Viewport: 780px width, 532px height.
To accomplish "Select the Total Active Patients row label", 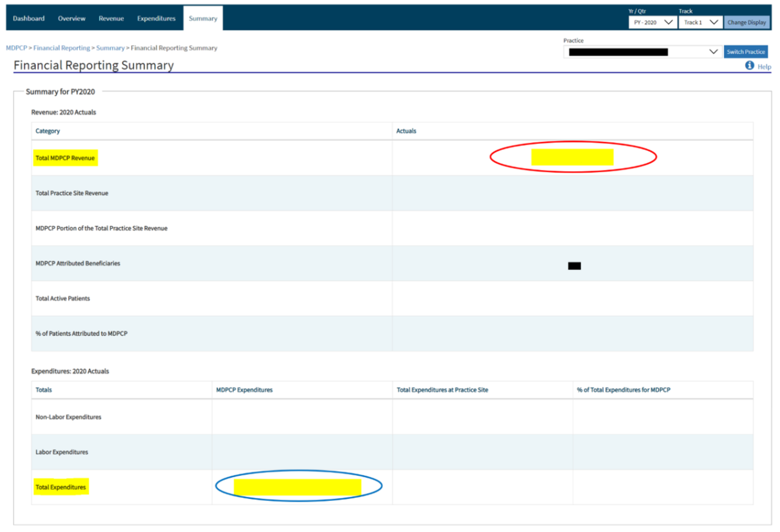I will pyautogui.click(x=63, y=299).
